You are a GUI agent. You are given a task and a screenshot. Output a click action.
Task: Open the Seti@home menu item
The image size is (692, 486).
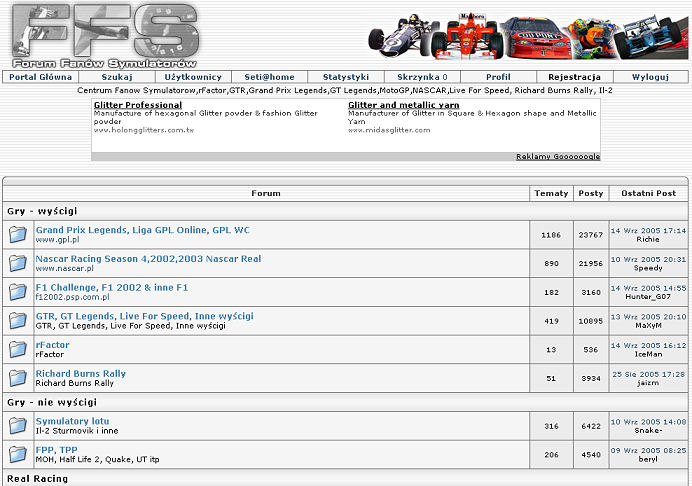[x=269, y=77]
